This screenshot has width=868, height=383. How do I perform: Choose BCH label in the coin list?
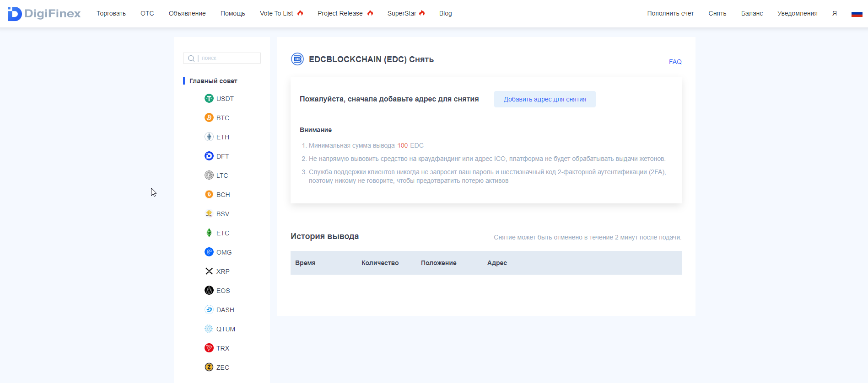223,195
